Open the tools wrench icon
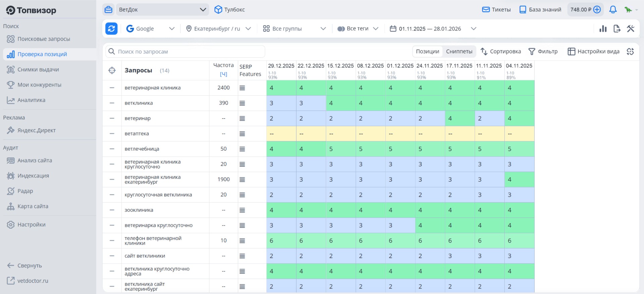This screenshot has height=294, width=644. point(631,29)
